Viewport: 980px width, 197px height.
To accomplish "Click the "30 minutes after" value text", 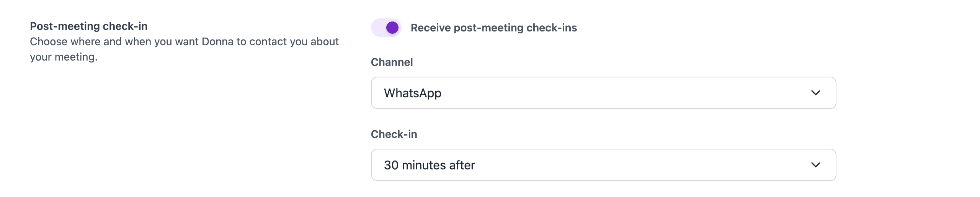I will [429, 165].
